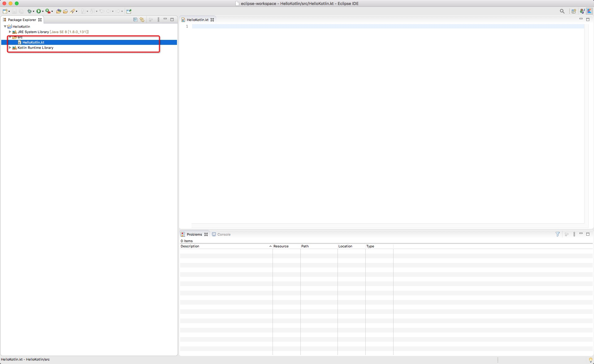Click the Search flashlight toolbar icon
This screenshot has width=594, height=364.
coord(72,11)
